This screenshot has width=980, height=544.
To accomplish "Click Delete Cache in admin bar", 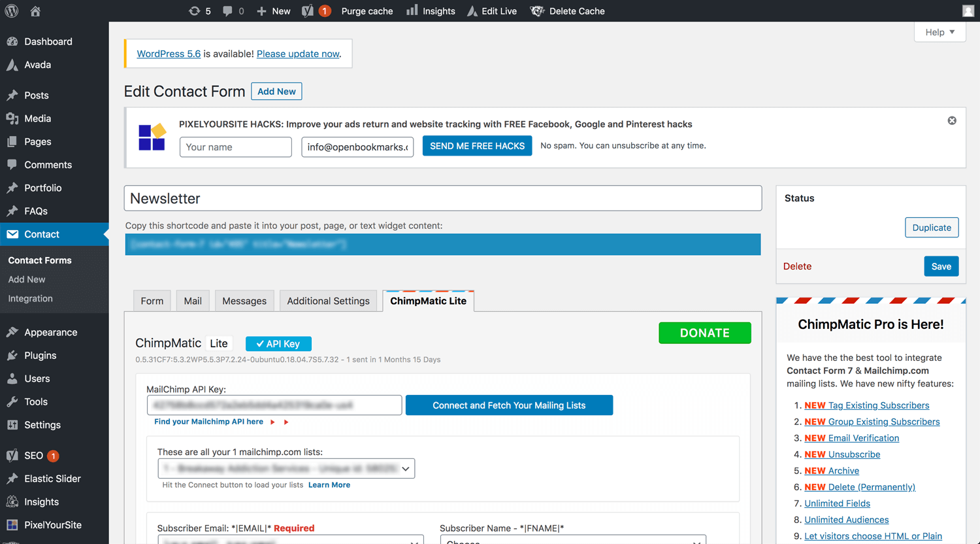I will tap(568, 11).
